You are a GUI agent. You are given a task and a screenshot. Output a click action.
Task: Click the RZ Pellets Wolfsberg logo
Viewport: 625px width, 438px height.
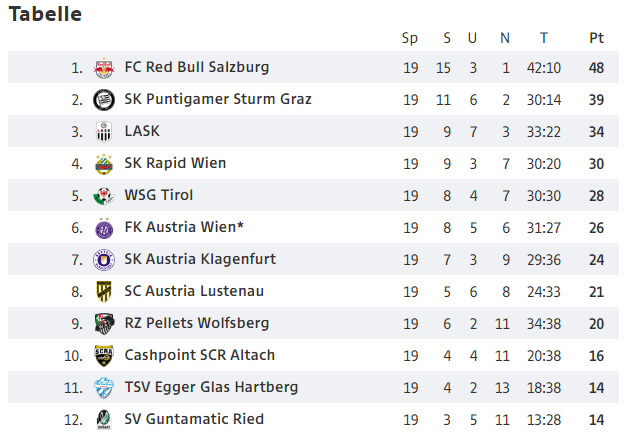point(103,324)
